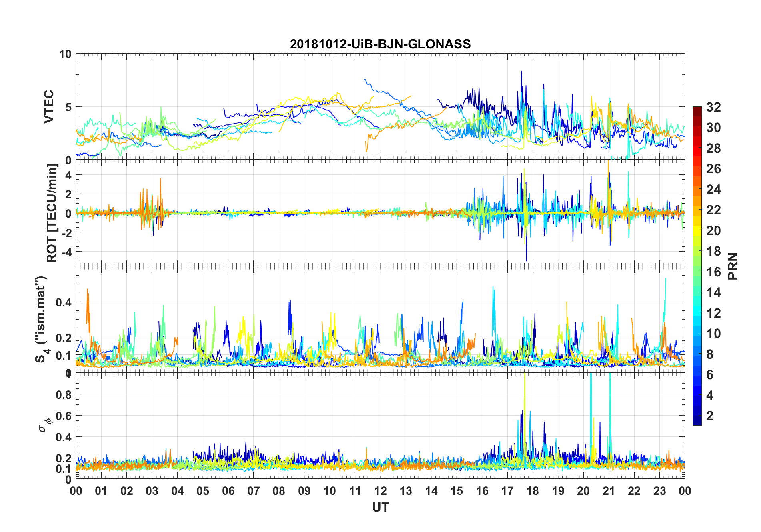Screen dimensions: 761x532
Task: Click UT axis tick label 23
Action: point(660,491)
